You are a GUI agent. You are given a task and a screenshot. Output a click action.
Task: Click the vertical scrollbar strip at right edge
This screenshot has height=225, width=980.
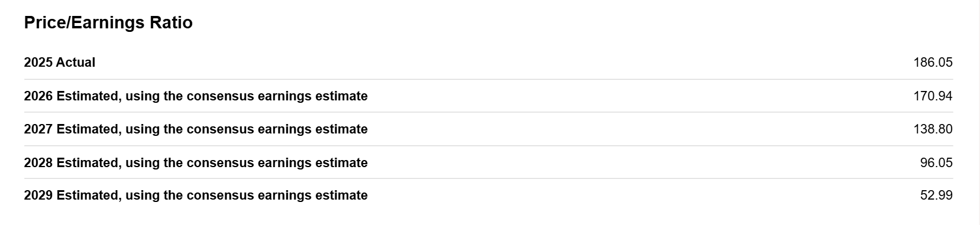tap(977, 112)
